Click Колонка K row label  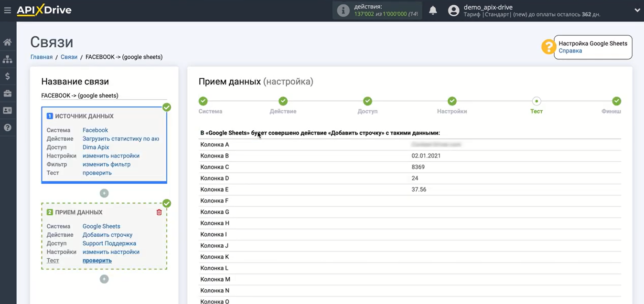click(x=215, y=257)
